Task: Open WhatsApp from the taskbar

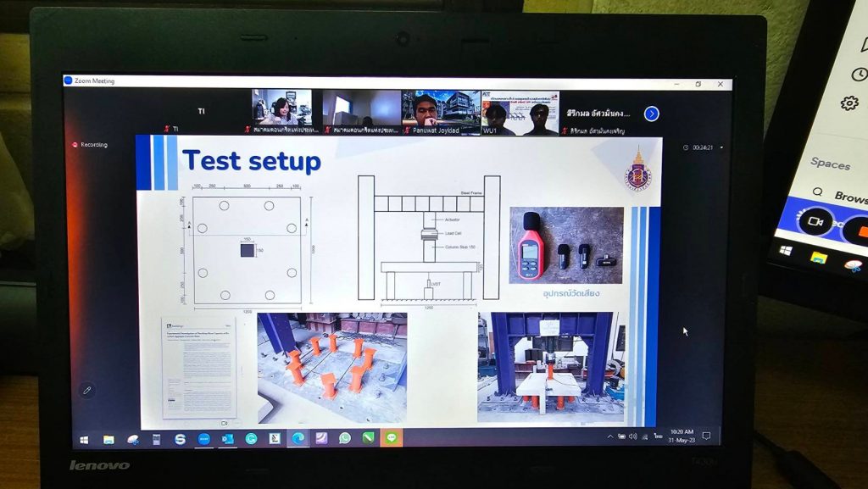Action: click(x=344, y=438)
